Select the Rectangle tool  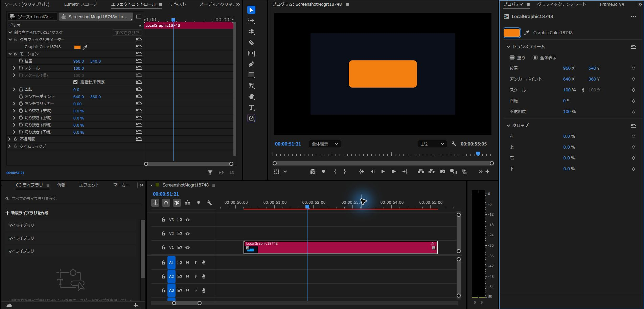point(251,75)
